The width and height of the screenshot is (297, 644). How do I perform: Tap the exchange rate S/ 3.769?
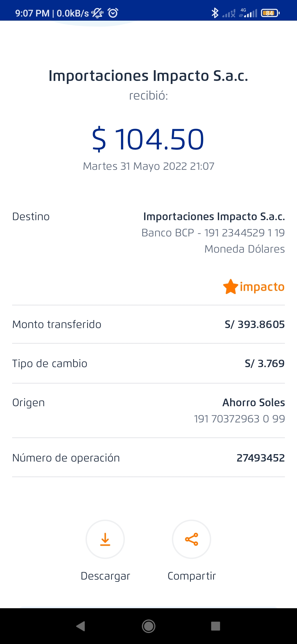265,364
